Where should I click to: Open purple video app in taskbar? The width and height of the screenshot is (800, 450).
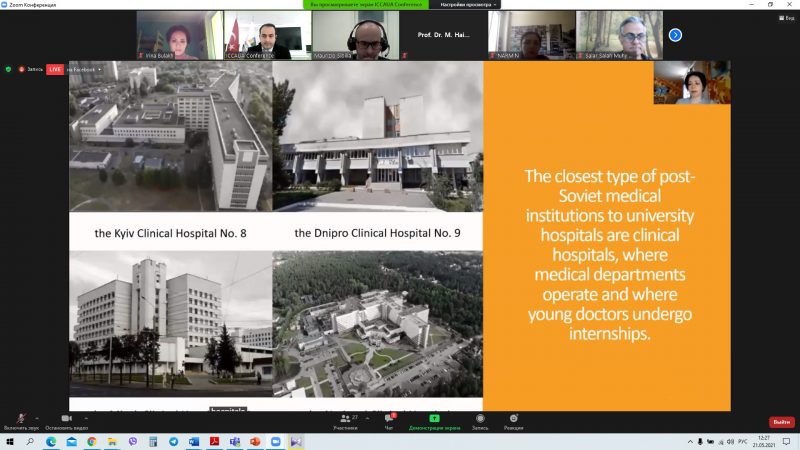point(296,441)
